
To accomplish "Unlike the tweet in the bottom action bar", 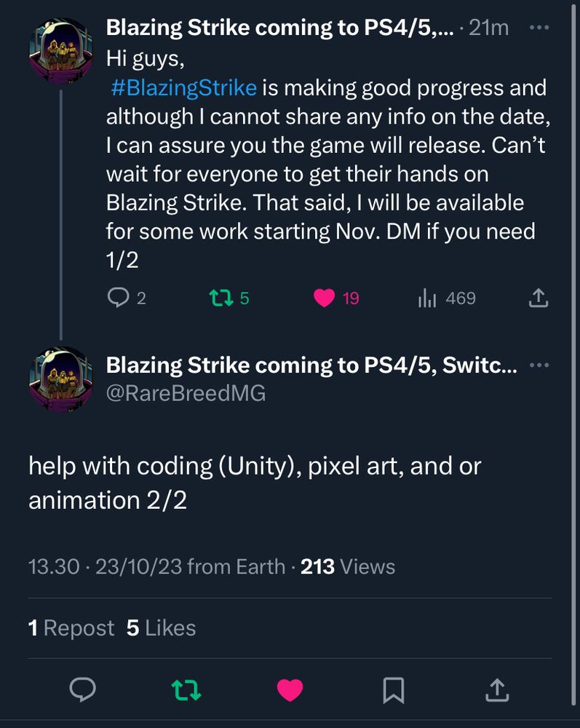I will click(290, 689).
